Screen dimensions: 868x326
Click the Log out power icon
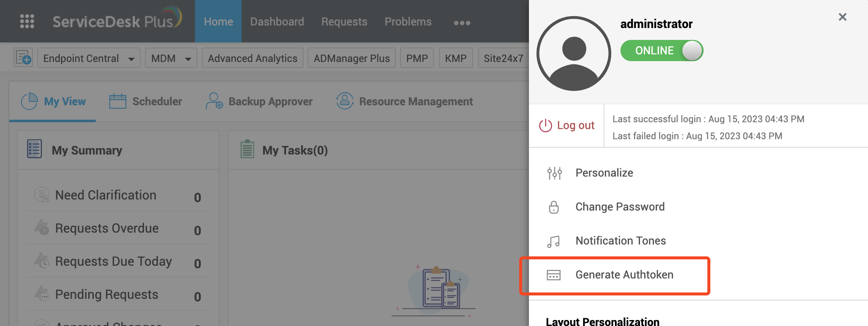[545, 125]
